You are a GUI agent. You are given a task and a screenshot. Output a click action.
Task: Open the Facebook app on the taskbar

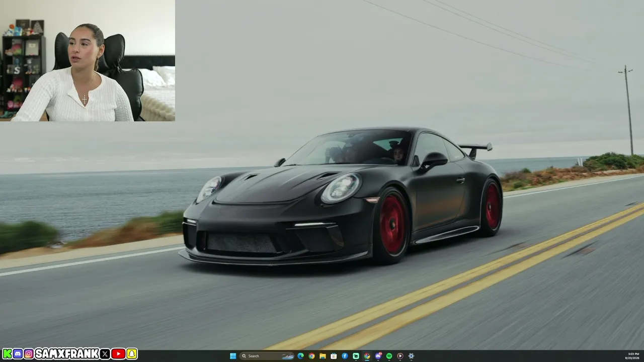345,356
